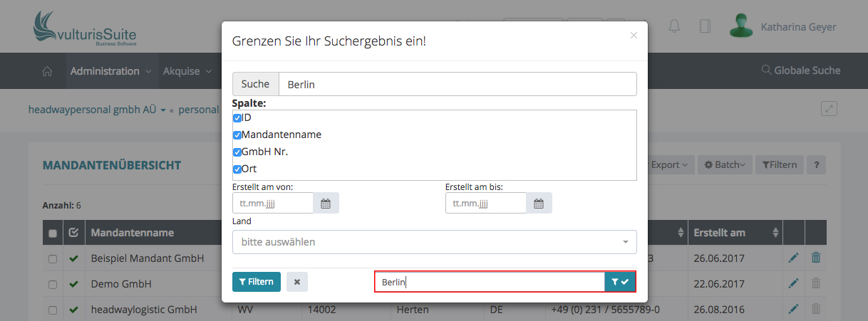Apply quick filter with funnel-check button
Image resolution: width=868 pixels, height=321 pixels.
click(x=620, y=282)
